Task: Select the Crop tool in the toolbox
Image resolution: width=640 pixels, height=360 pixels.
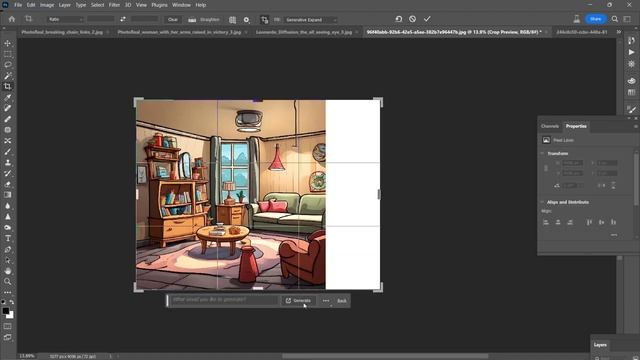Action: [x=7, y=87]
